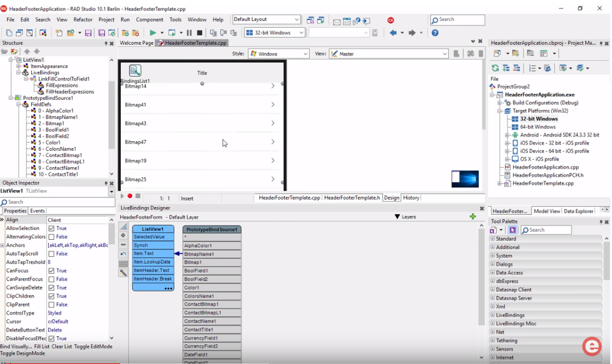Click the green plus Add Layer icon

click(472, 217)
